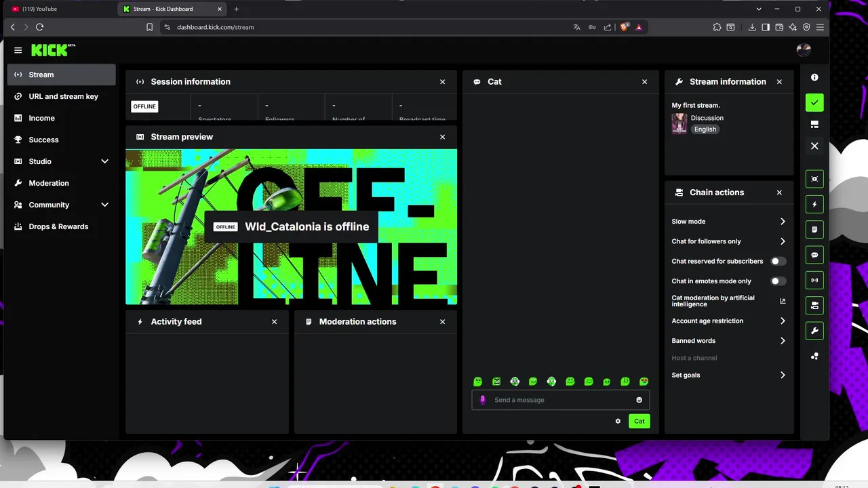Toggle Chat reserved for subscribers switch
The width and height of the screenshot is (868, 488).
778,261
